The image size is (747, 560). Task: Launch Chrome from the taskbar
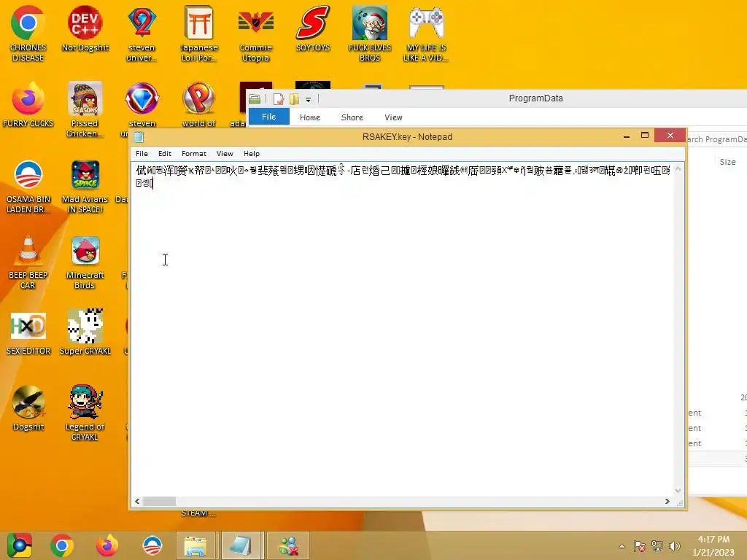pos(62,545)
